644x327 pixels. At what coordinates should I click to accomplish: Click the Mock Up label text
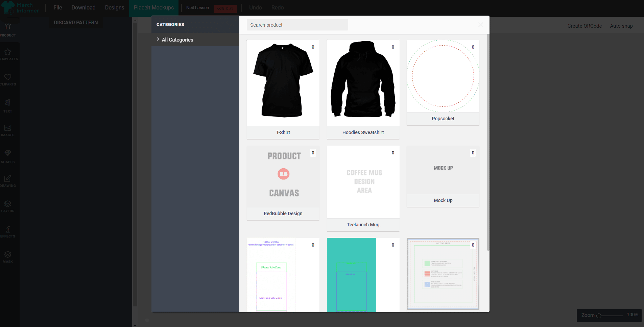click(443, 200)
